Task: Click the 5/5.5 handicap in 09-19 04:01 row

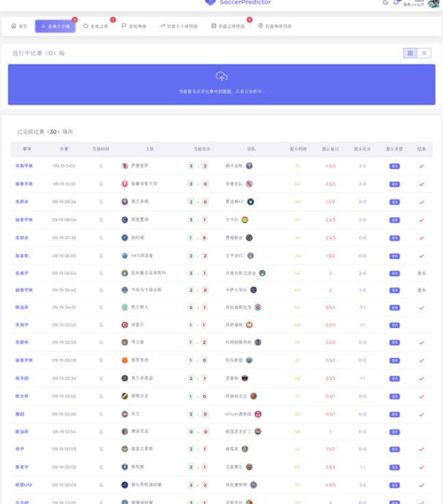Action: pyautogui.click(x=330, y=307)
